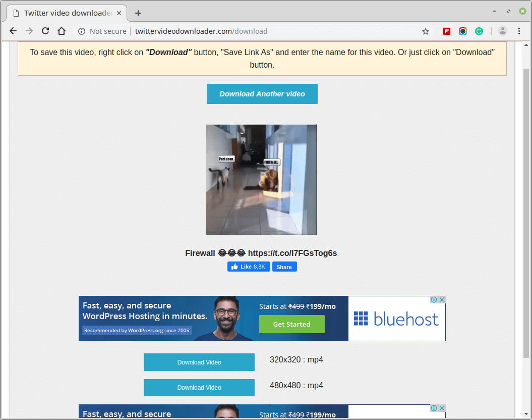The width and height of the screenshot is (532, 420).
Task: Navigate back with the back arrow
Action: [x=13, y=31]
